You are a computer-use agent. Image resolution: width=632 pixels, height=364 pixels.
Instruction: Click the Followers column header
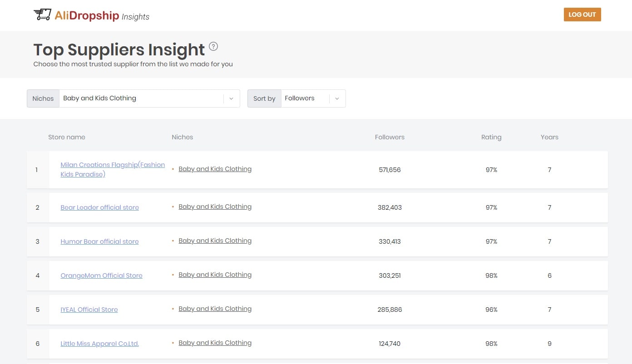pyautogui.click(x=390, y=137)
